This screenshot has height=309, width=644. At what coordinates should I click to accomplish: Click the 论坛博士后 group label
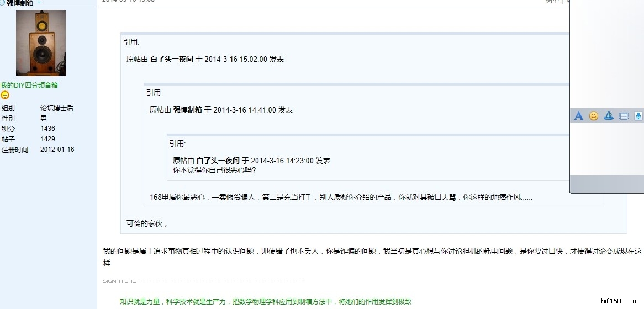pos(57,108)
